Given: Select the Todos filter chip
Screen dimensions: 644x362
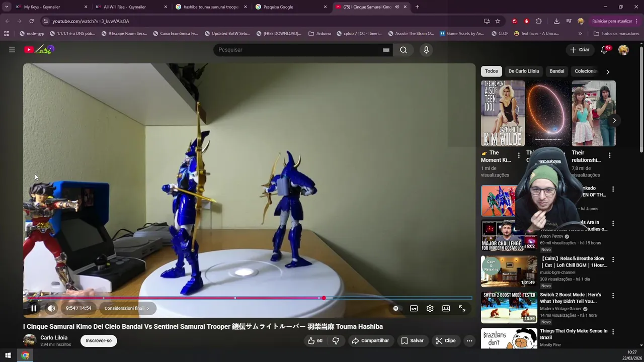Looking at the screenshot, I should tap(492, 71).
